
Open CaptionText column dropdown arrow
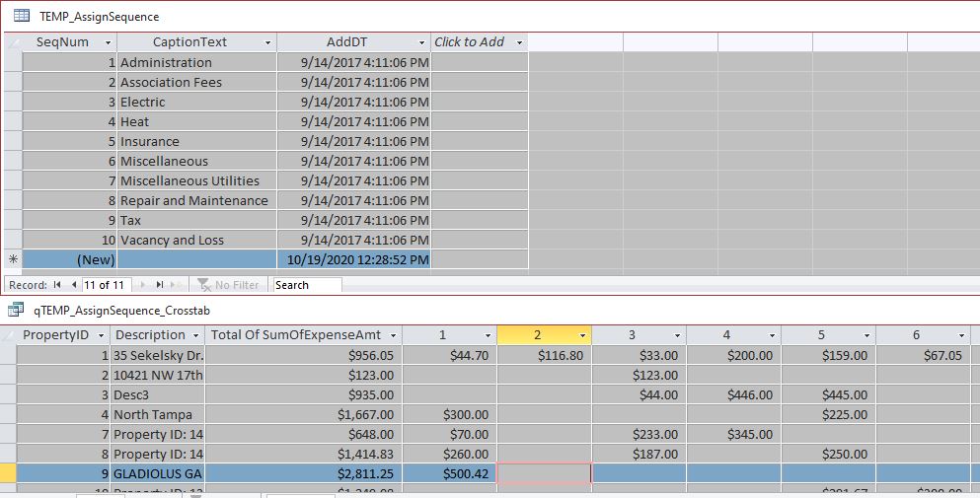pos(268,42)
